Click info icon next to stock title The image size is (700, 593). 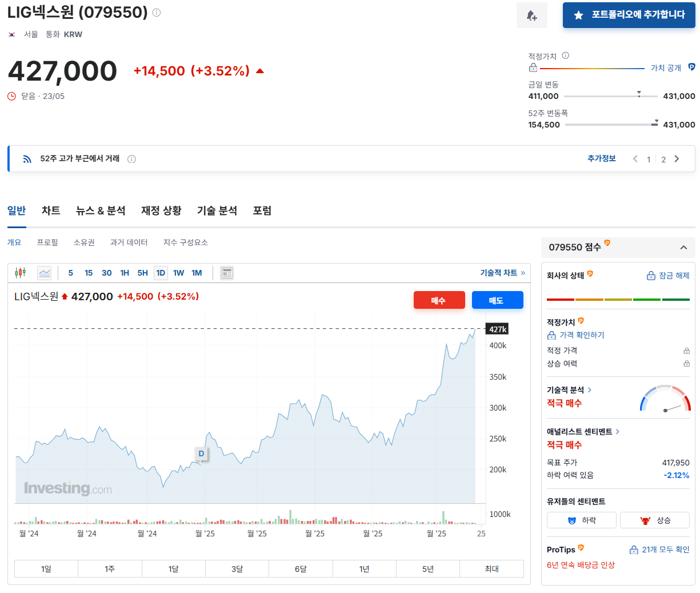tap(157, 12)
